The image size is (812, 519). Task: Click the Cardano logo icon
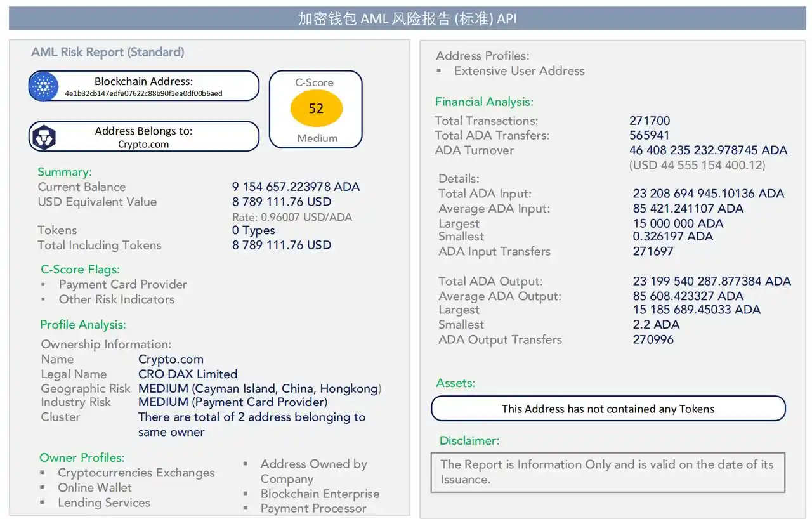[44, 86]
